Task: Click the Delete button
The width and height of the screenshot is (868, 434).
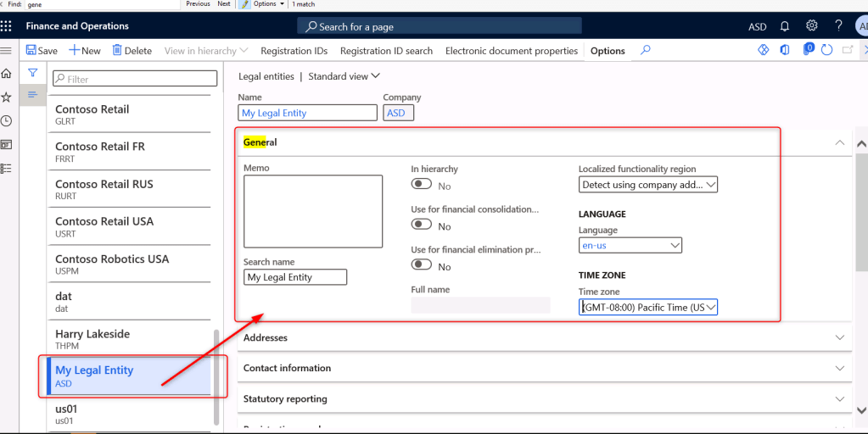Action: 132,51
